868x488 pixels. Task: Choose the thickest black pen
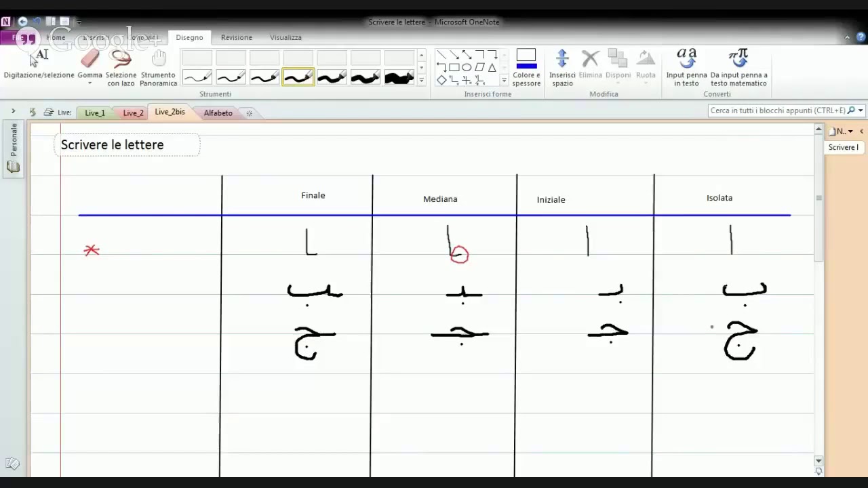[399, 77]
